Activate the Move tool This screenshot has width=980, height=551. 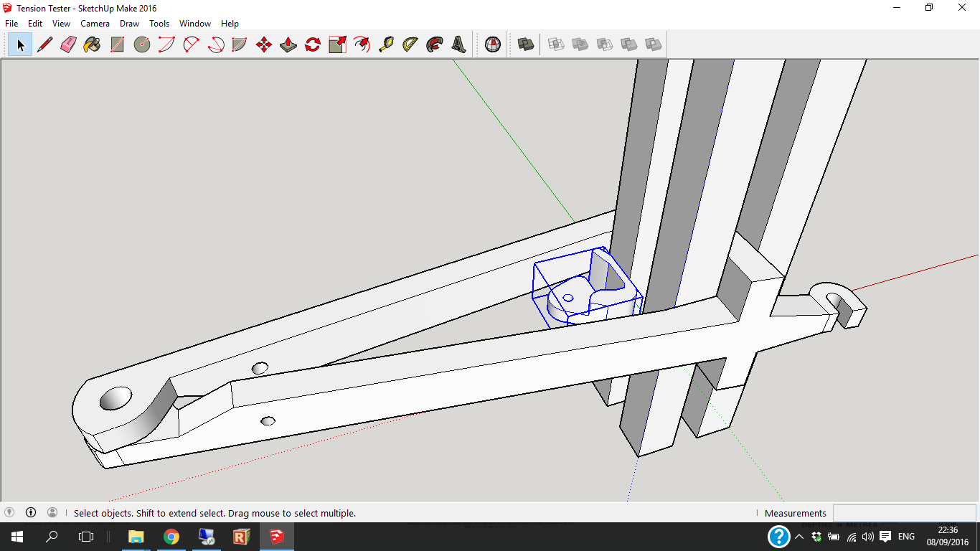[x=264, y=44]
